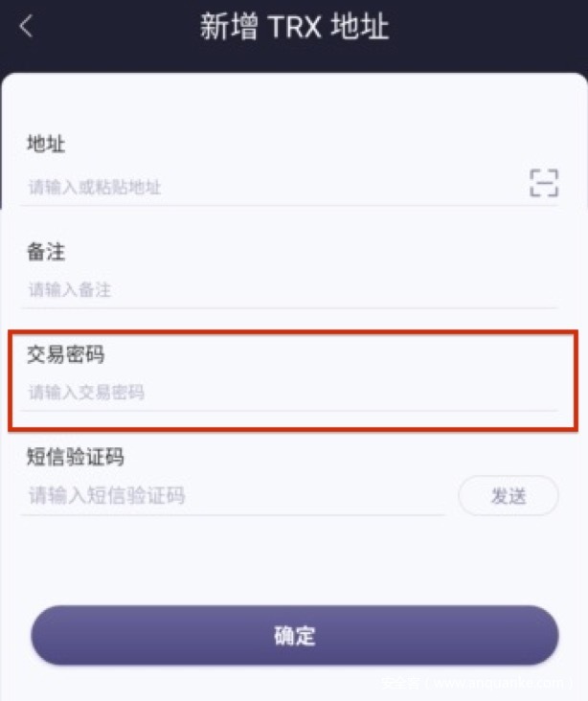The height and width of the screenshot is (701, 588).
Task: Click the 地址 field label
Action: [46, 144]
